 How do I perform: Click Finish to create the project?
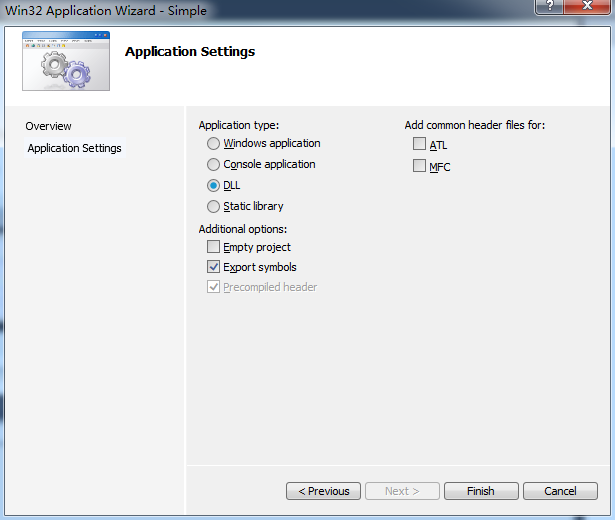click(481, 491)
